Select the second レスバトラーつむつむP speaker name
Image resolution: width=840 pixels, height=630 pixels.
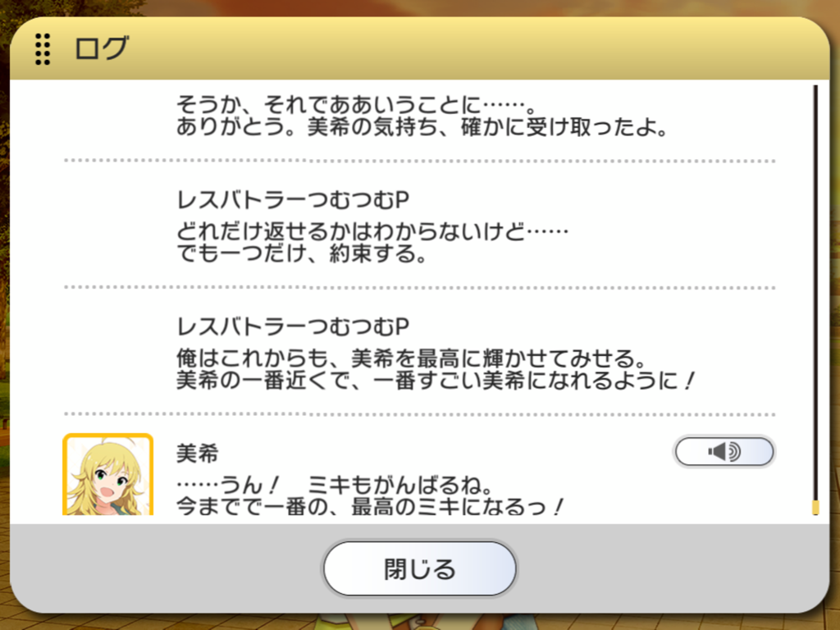(293, 326)
